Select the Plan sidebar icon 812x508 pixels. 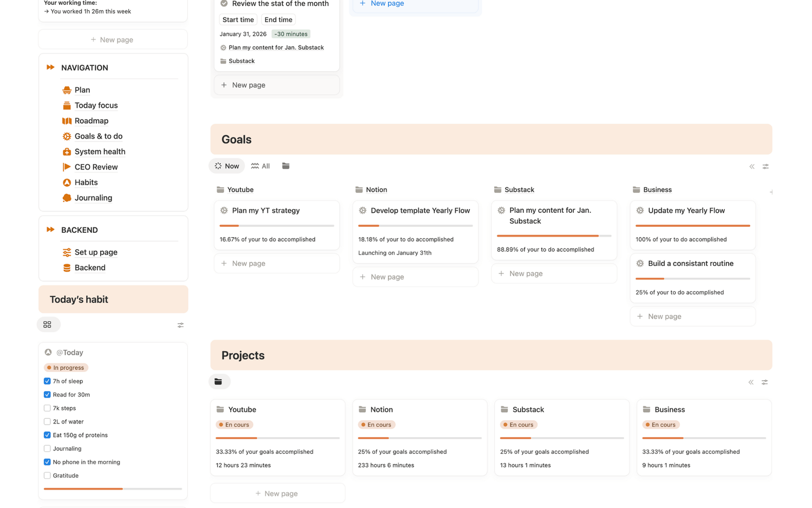(66, 89)
